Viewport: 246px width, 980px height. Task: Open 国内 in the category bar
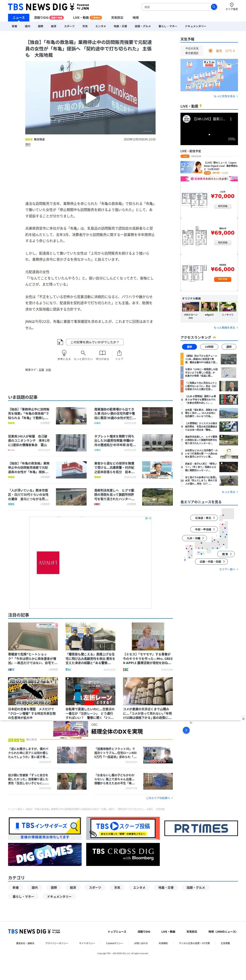(27, 26)
